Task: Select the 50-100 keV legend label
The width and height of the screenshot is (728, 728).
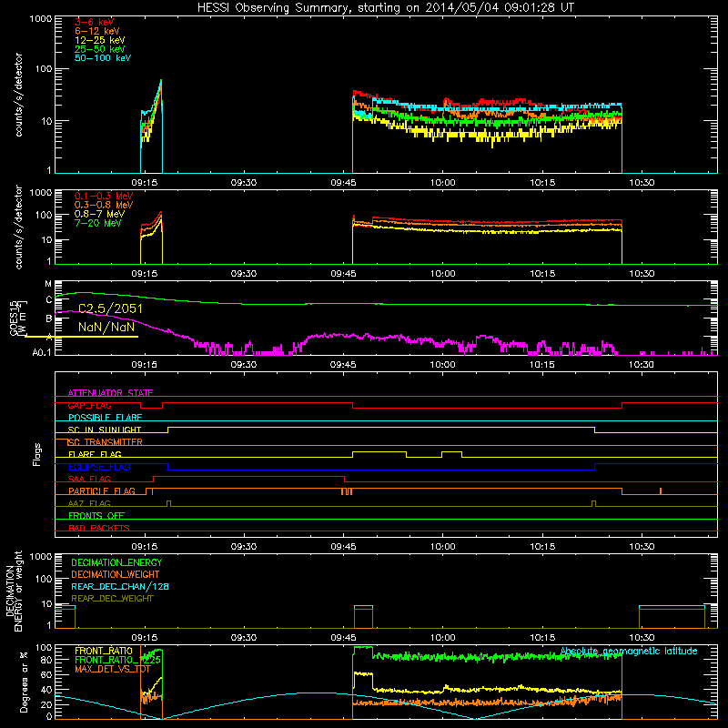Action: [103, 58]
